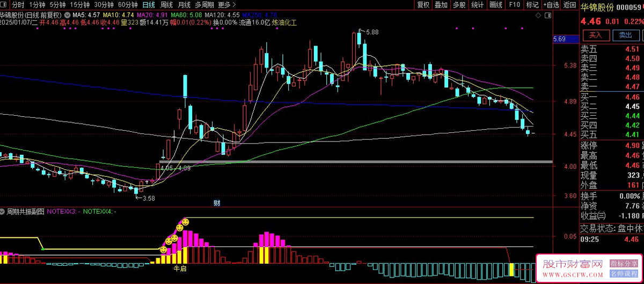Click the 卖五 order book row
Image resolution: width=644 pixels, height=284 pixels.
click(x=612, y=49)
